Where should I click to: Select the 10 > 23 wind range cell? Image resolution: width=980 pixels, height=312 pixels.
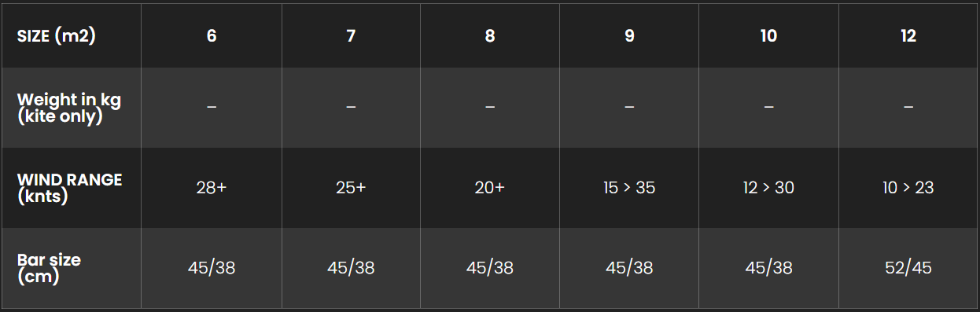908,188
